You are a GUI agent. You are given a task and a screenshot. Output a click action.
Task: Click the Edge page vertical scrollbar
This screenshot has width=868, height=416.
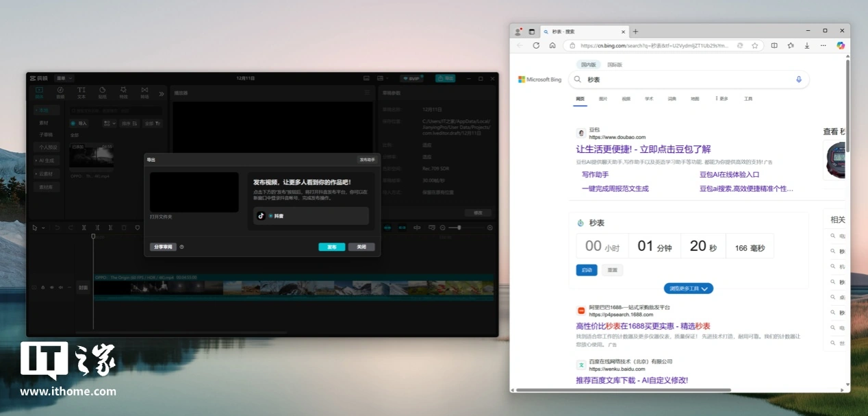click(847, 106)
